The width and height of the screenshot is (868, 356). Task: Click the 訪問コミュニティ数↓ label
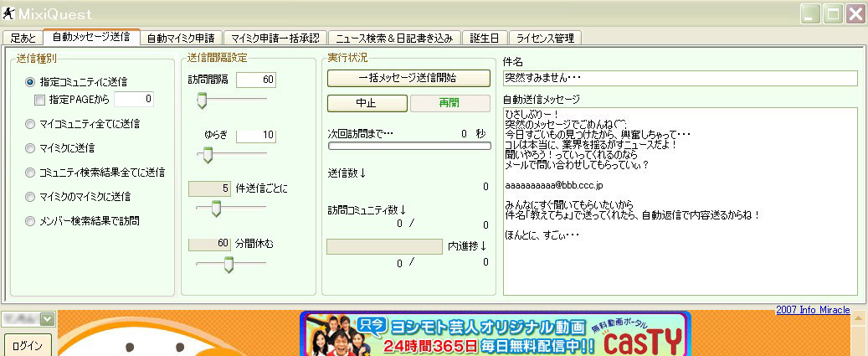(x=367, y=210)
